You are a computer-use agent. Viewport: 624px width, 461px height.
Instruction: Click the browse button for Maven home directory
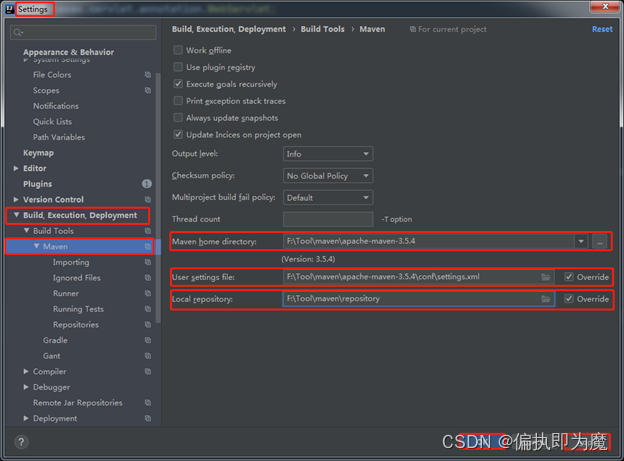(599, 241)
